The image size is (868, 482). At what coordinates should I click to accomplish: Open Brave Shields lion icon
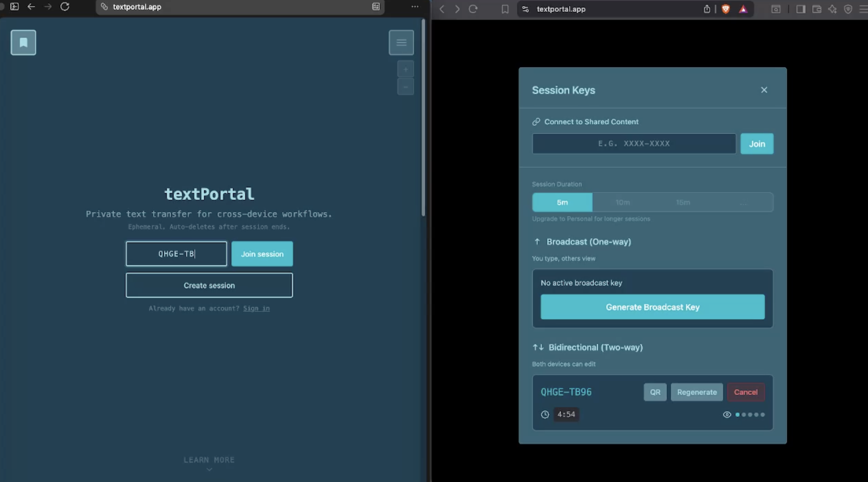pyautogui.click(x=726, y=9)
